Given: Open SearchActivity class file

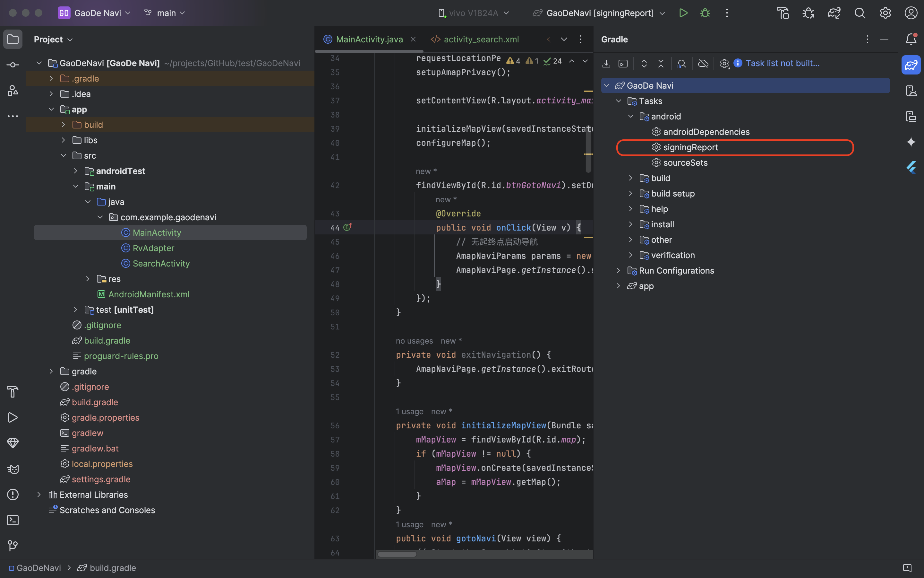Looking at the screenshot, I should pyautogui.click(x=161, y=263).
